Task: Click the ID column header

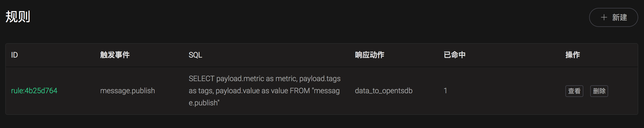Action: coord(15,55)
